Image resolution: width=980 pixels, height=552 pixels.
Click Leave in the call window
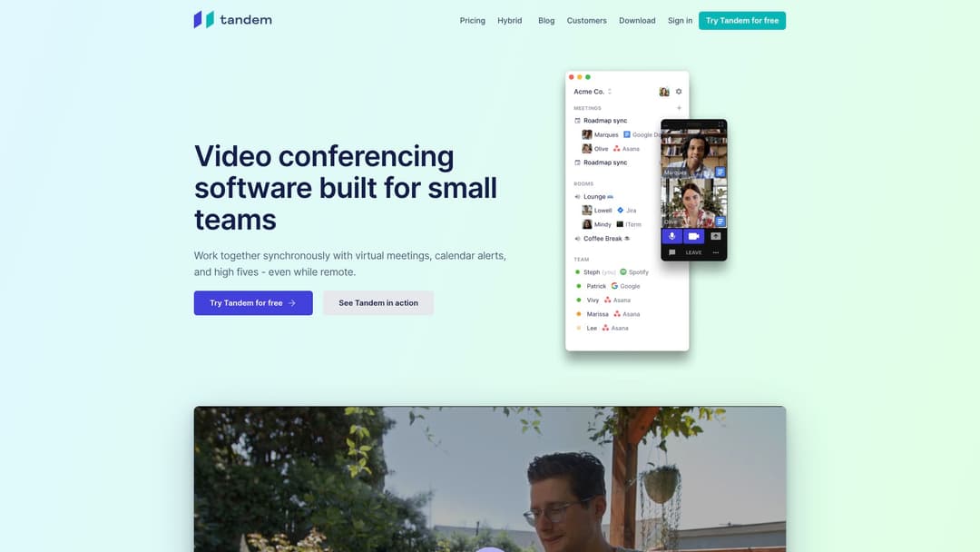[x=694, y=252]
